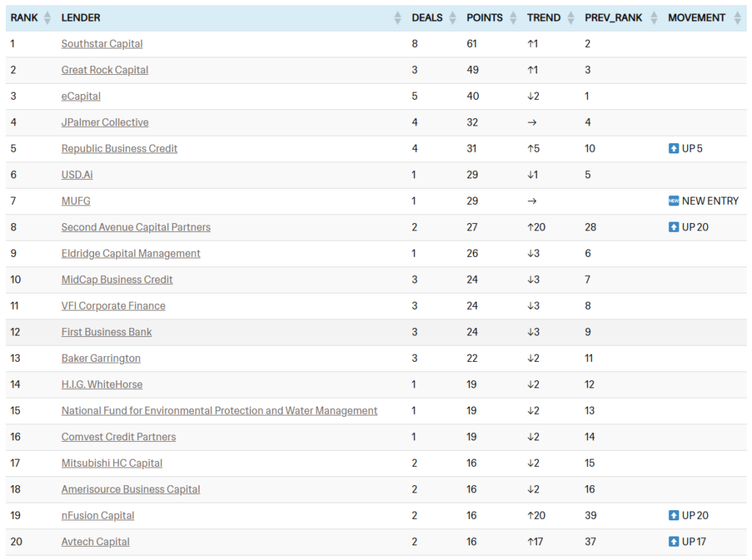Click the up-arrow icon in Avtech Capital row

673,542
